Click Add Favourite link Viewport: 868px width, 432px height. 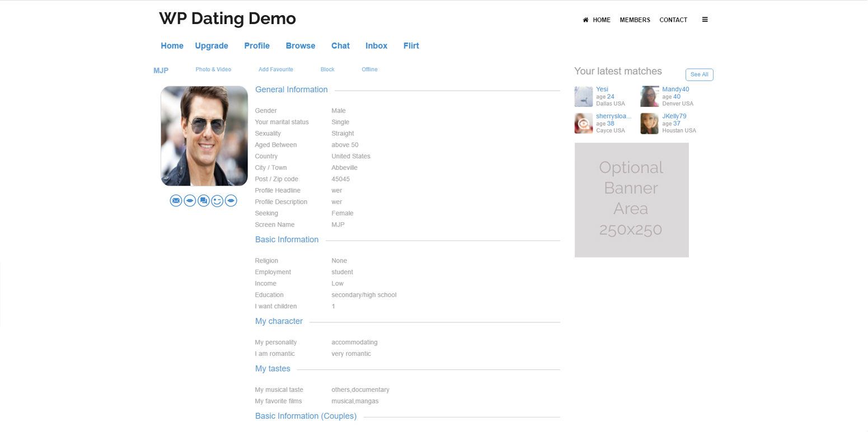point(276,69)
